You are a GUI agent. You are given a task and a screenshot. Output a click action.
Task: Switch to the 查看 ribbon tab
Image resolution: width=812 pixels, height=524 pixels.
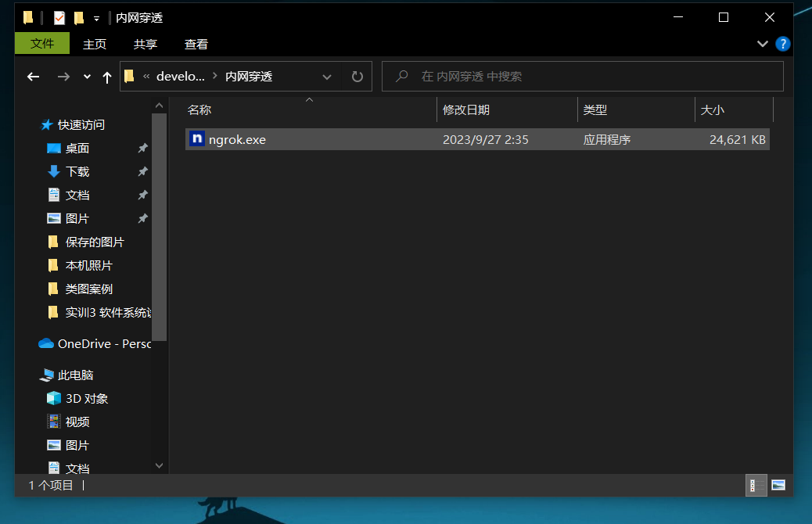196,44
